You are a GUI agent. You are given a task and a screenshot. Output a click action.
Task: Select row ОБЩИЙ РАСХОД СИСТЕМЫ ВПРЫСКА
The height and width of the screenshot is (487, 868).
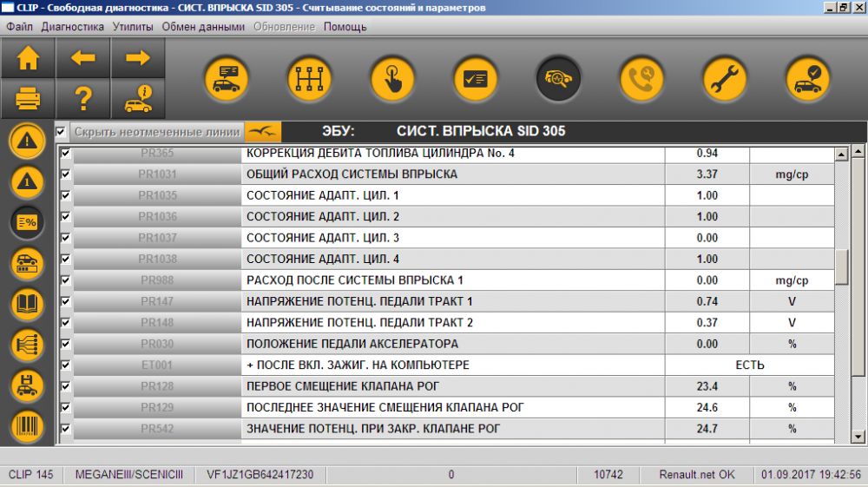(453, 174)
